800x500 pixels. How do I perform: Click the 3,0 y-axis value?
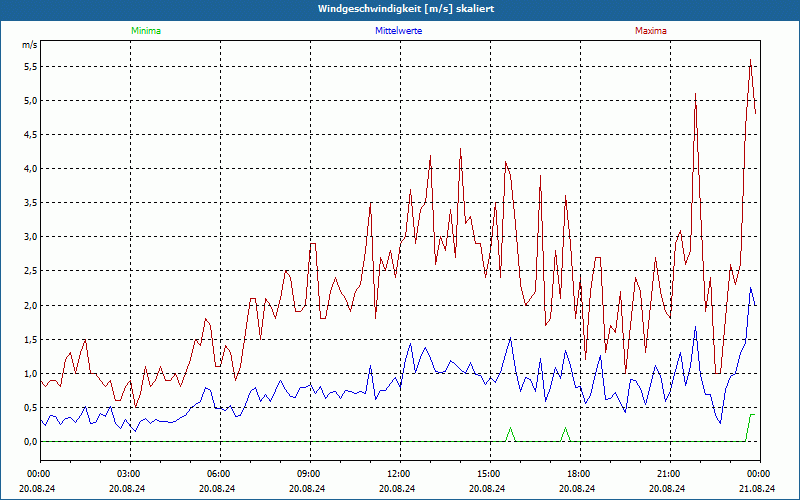tap(31, 237)
